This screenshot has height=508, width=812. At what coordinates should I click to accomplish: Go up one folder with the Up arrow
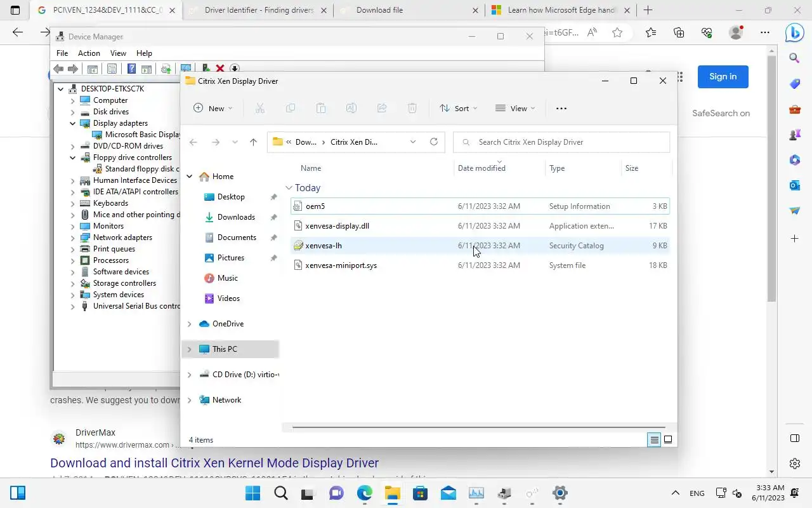coord(253,142)
